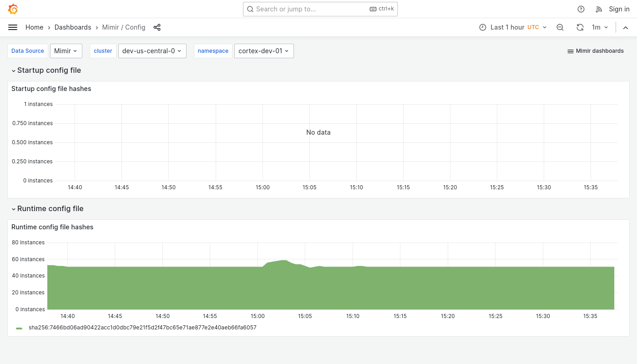
Task: Zoom out the time range magnifier icon
Action: [x=560, y=27]
